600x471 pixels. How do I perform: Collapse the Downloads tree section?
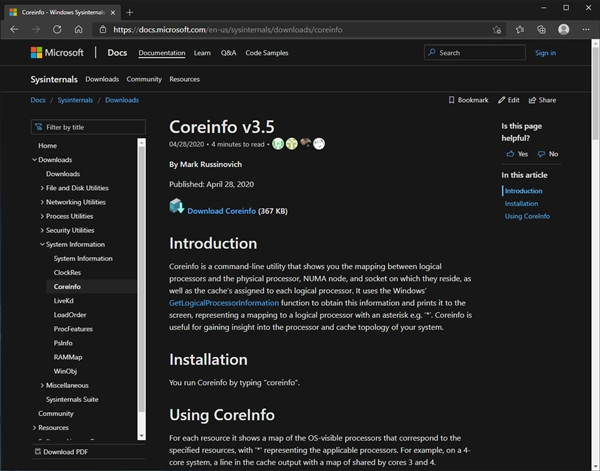[x=34, y=160]
